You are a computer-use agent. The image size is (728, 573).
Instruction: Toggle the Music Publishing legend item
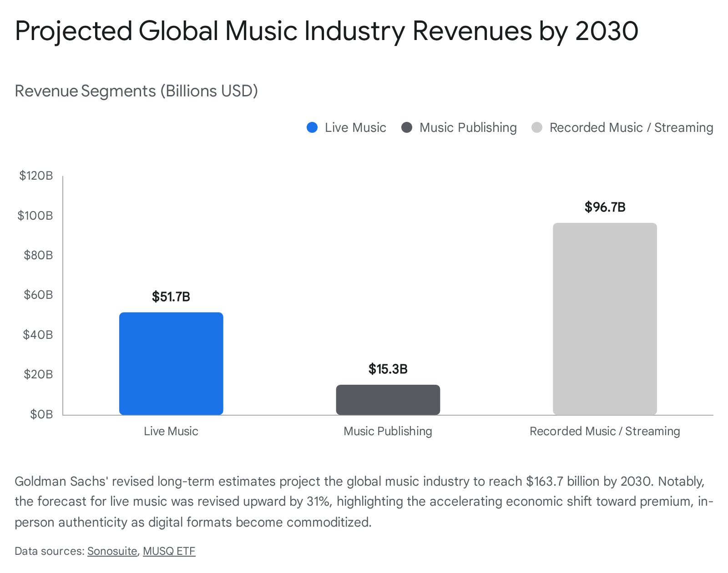[x=459, y=128]
